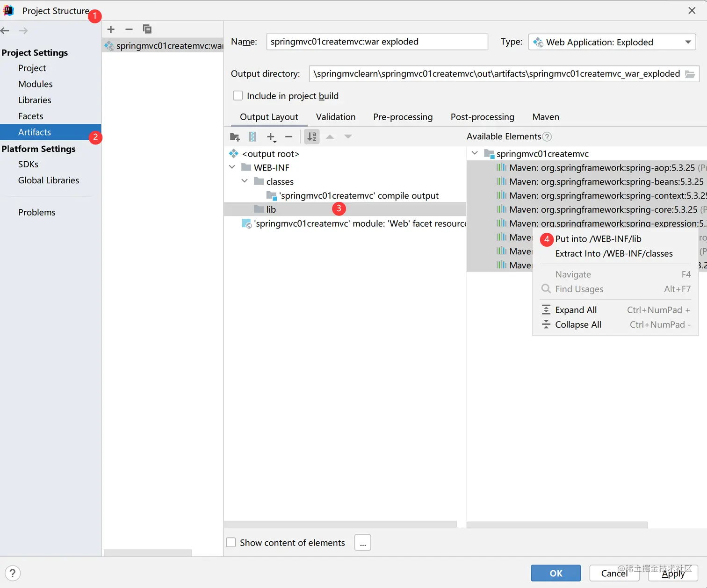The height and width of the screenshot is (588, 707).
Task: Click Maven spring-core library icon
Action: (x=501, y=209)
